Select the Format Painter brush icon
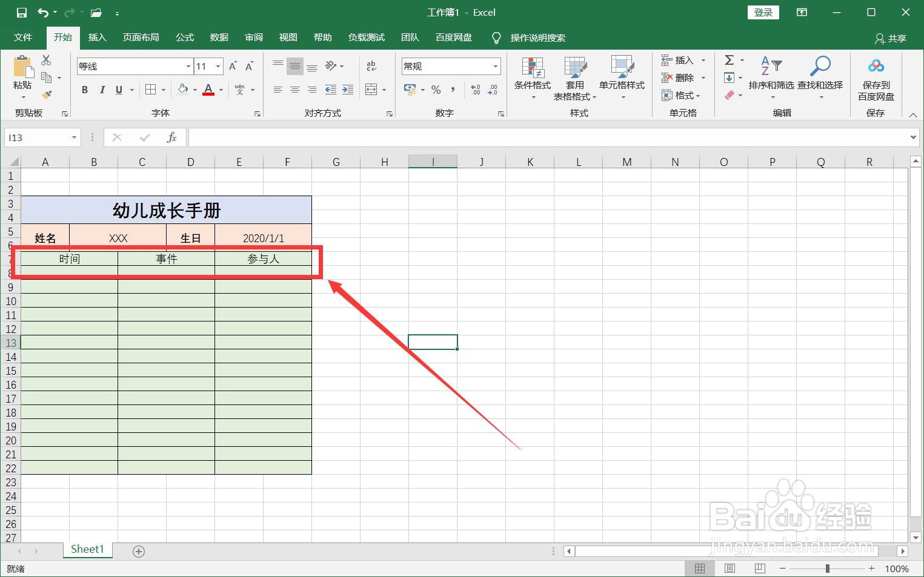 tap(47, 94)
